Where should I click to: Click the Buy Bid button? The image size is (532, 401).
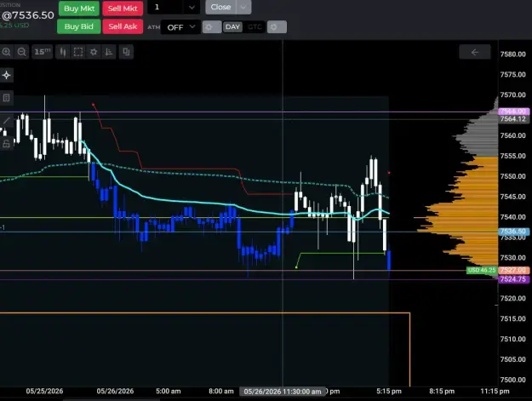click(78, 26)
